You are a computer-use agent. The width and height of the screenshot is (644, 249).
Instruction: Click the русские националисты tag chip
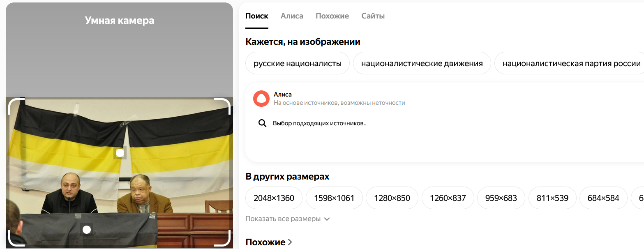[x=298, y=63]
